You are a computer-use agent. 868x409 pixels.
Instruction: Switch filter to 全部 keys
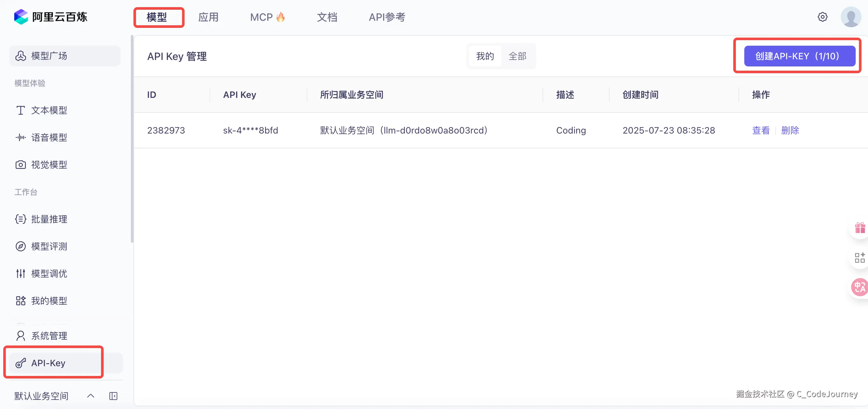tap(517, 56)
